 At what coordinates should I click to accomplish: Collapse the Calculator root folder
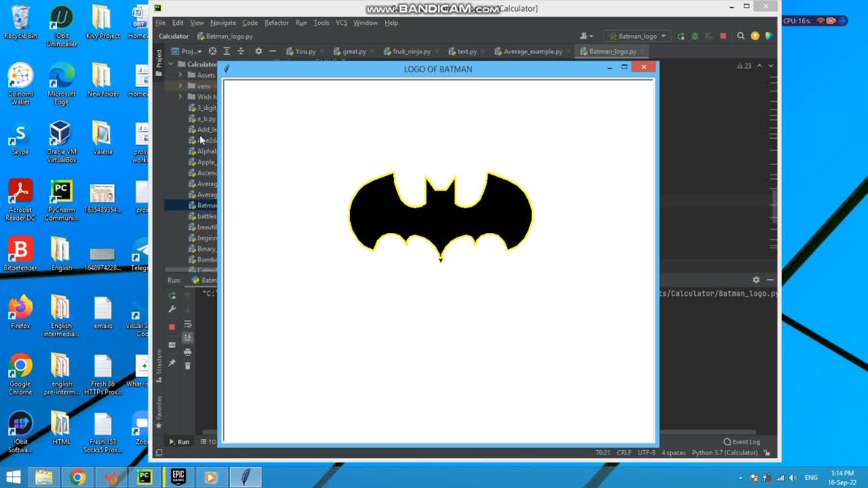click(x=171, y=64)
